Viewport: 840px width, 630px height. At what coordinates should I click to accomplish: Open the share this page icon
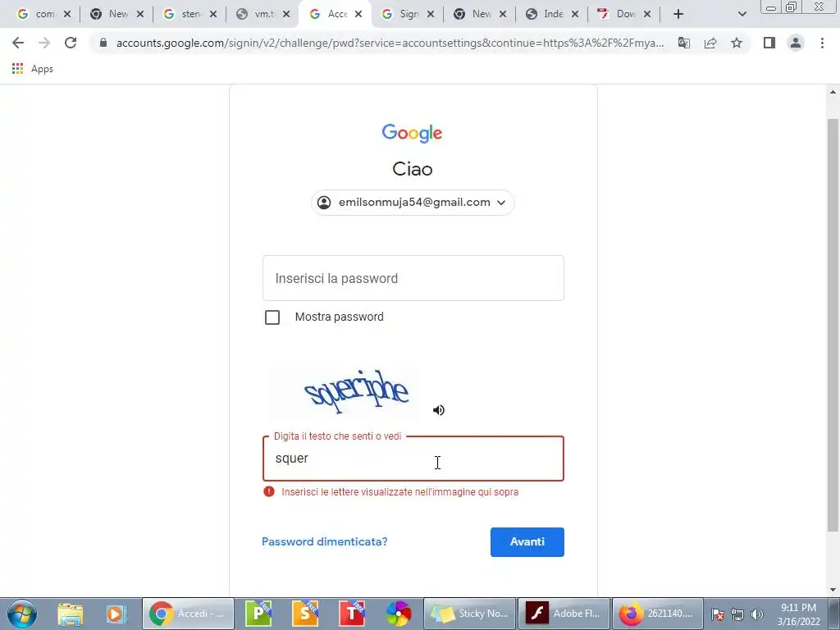coord(710,43)
